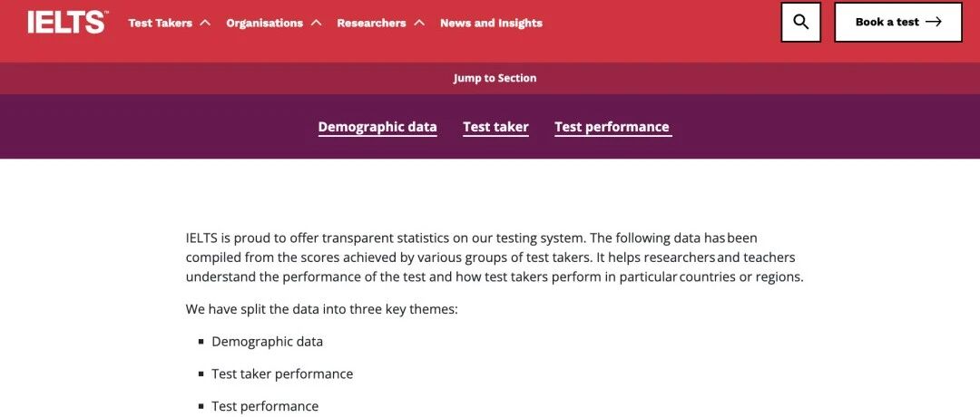Viewport: 980px width, 417px height.
Task: Click the intro paragraph about transparent statistics
Action: point(495,257)
